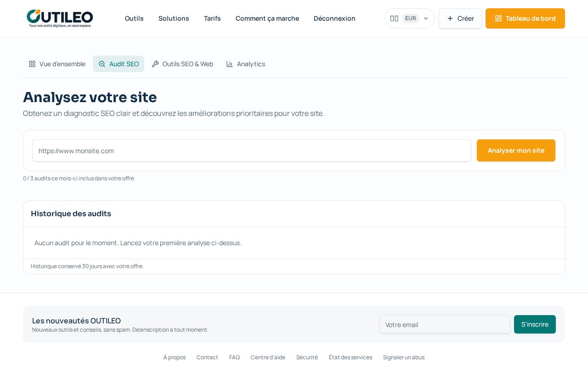Click the Historique des audits heading

[71, 213]
